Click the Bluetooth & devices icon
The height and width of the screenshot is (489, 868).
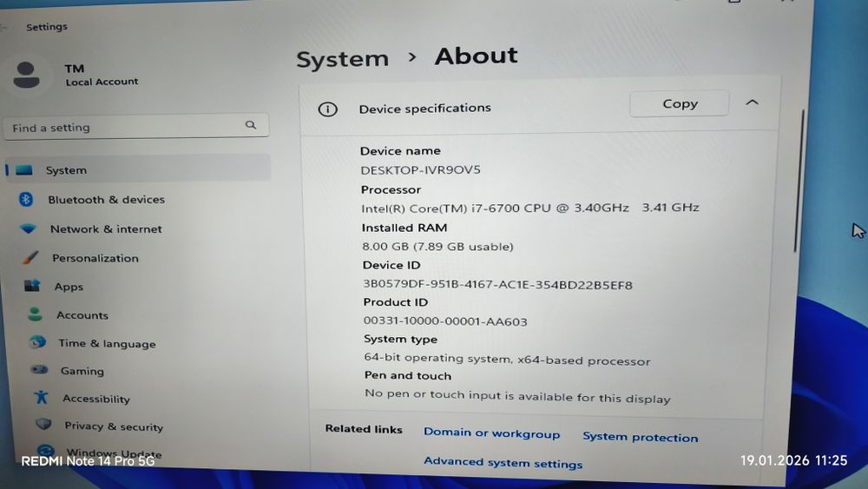(26, 200)
